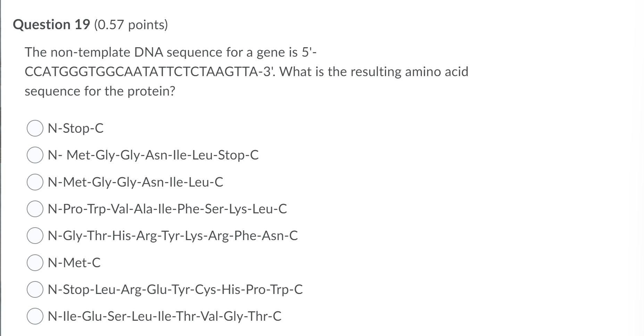
Task: Select N-Stop-Leu-Arg-Glu-Tyr-Cys-His-Pro-Trp-C option
Action: (35, 290)
